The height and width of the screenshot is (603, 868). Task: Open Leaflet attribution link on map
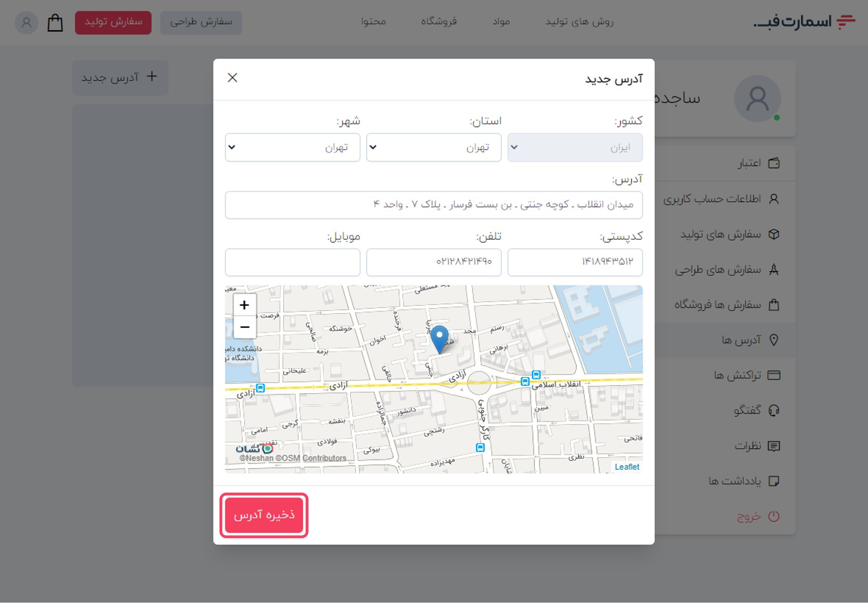coord(627,467)
